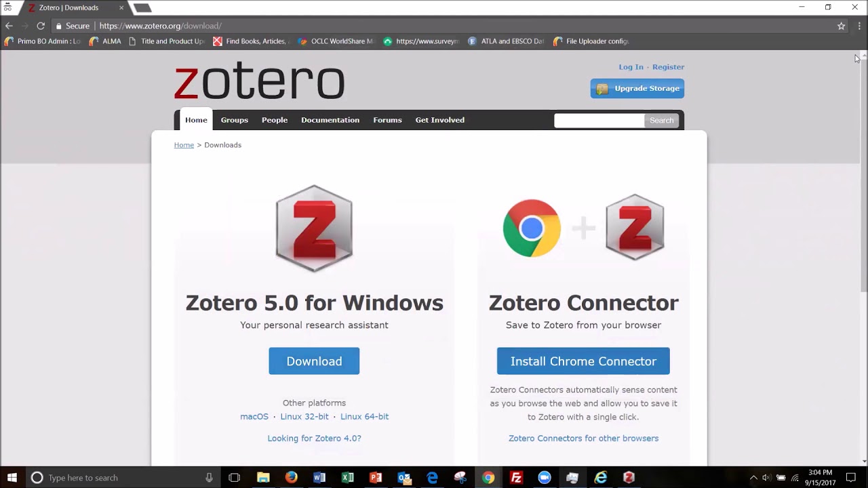Open Excel from the taskbar

348,478
